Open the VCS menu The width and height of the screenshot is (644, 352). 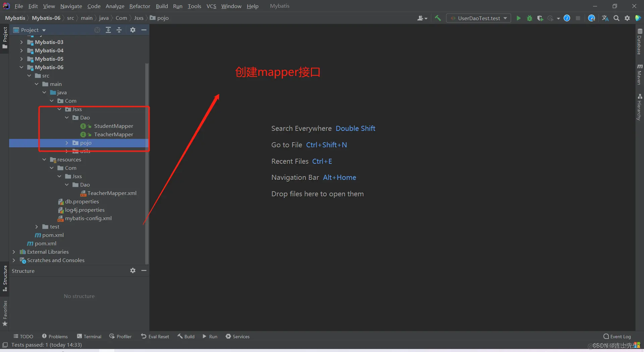tap(211, 6)
